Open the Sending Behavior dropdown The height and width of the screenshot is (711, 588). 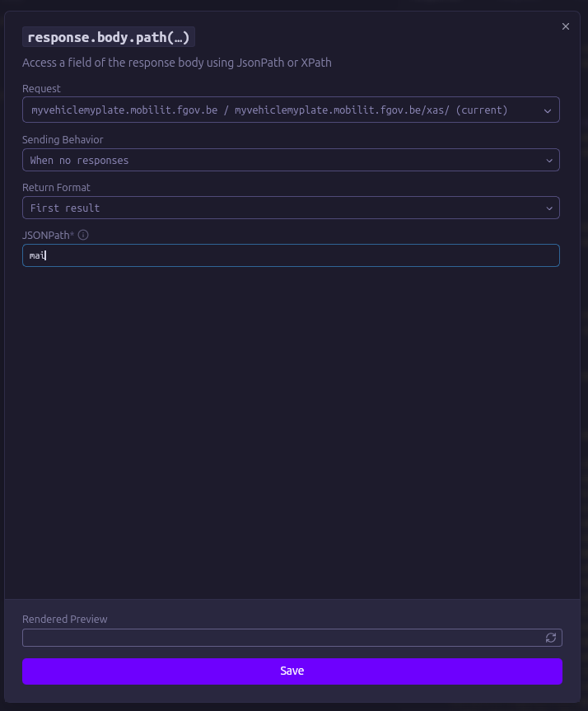point(280,160)
